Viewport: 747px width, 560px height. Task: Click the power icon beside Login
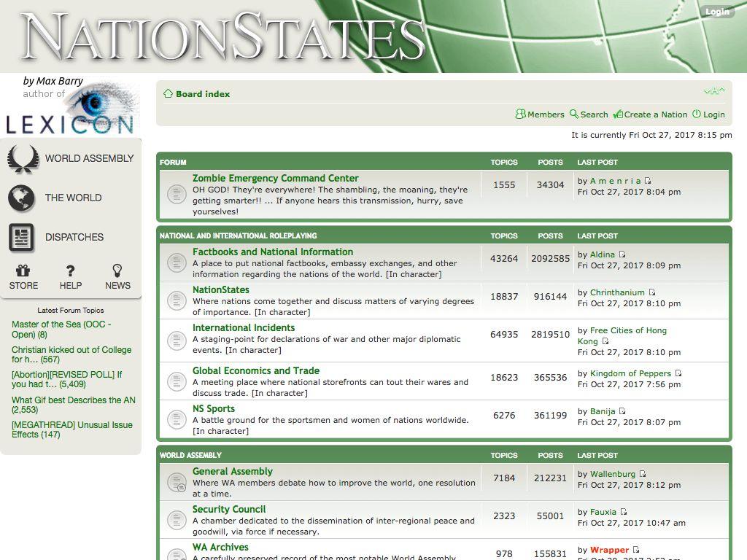pos(697,114)
